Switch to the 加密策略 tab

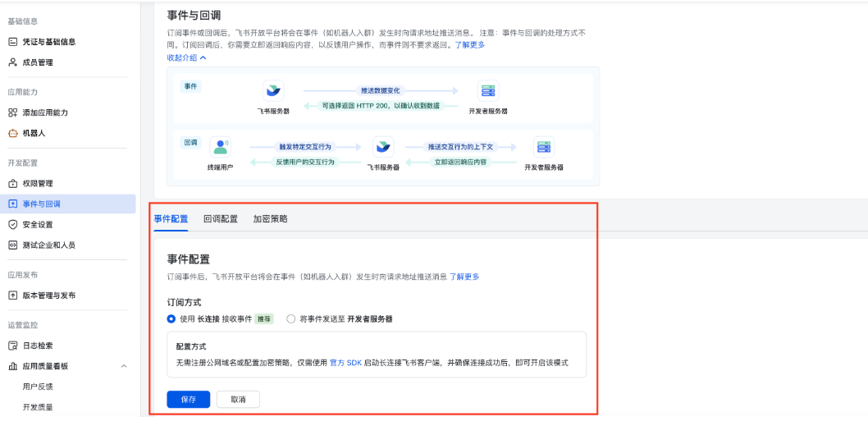270,219
